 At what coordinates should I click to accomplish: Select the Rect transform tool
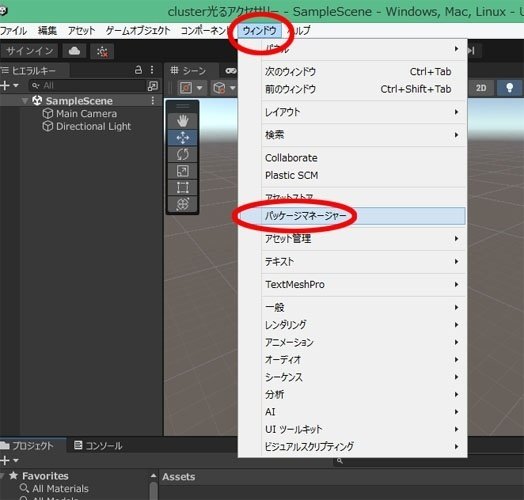tap(182, 188)
